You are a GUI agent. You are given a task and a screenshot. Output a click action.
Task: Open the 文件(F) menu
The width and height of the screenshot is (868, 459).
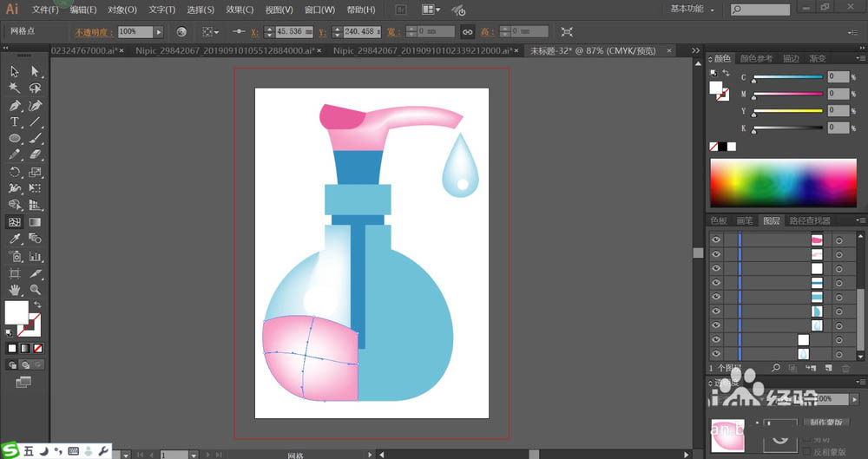pyautogui.click(x=45, y=10)
